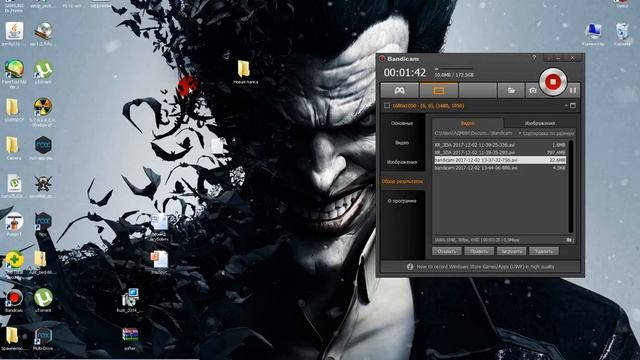This screenshot has height=360, width=640.
Task: Select Обзор результатов in the sidebar
Action: pyautogui.click(x=402, y=181)
